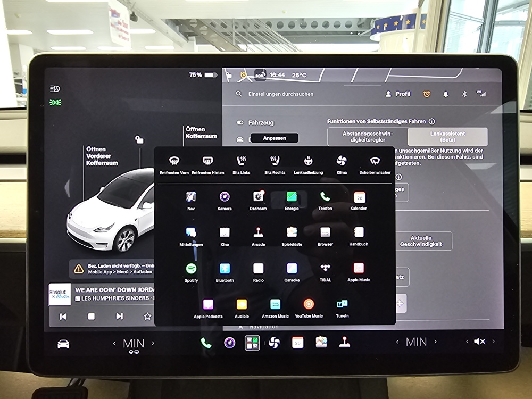Image resolution: width=532 pixels, height=399 pixels.
Task: Open info next to Selbstständiges Fahren
Action: click(x=431, y=121)
